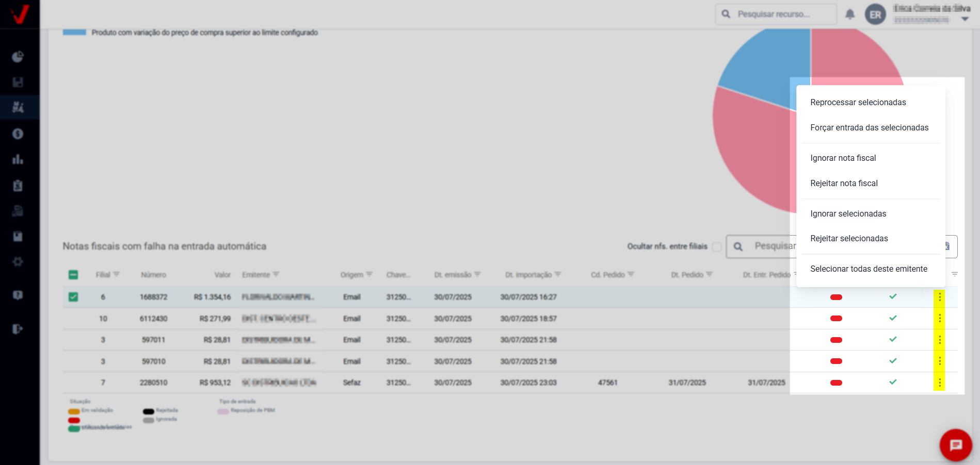Click the Sefaz origin cell
The width and height of the screenshot is (980, 465).
pyautogui.click(x=352, y=383)
